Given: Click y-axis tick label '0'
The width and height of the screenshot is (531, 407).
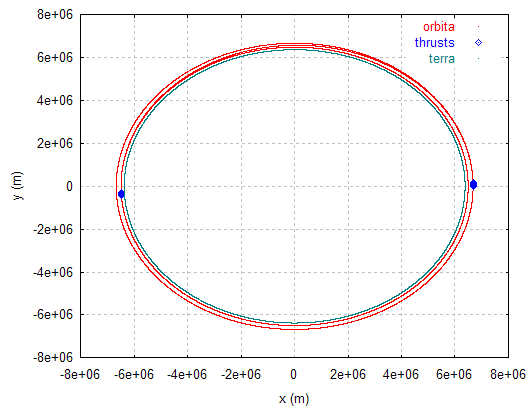Looking at the screenshot, I should click(69, 186).
